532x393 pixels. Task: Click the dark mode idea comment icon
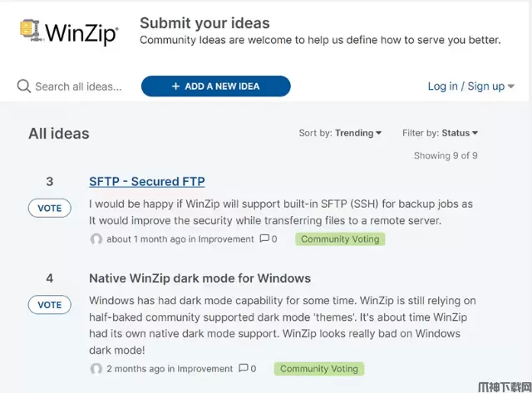coord(243,369)
